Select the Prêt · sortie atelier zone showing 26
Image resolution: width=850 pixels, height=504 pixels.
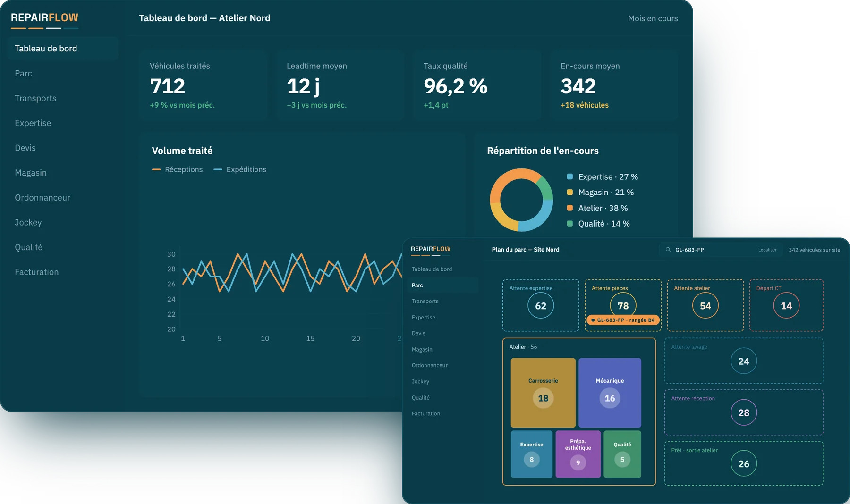pyautogui.click(x=744, y=463)
